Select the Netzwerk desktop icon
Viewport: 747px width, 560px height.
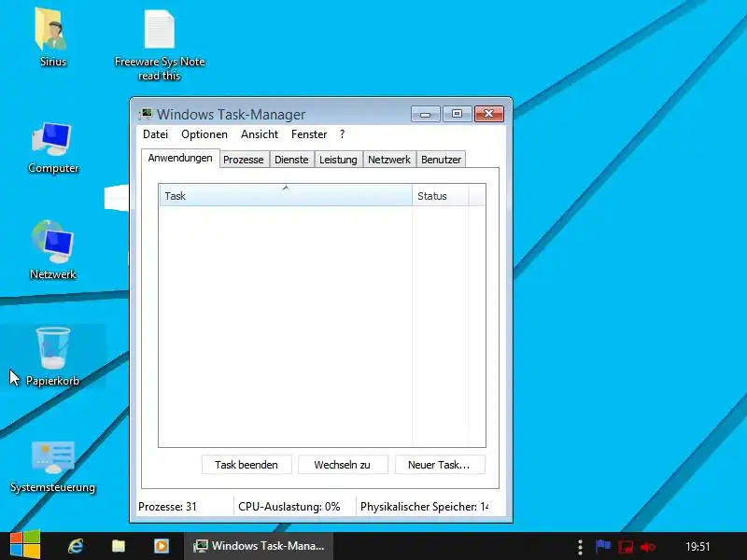[52, 242]
